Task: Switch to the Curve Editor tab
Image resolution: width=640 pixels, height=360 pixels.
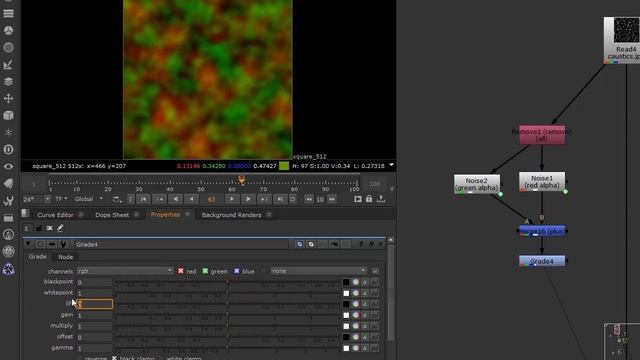Action: coord(56,215)
